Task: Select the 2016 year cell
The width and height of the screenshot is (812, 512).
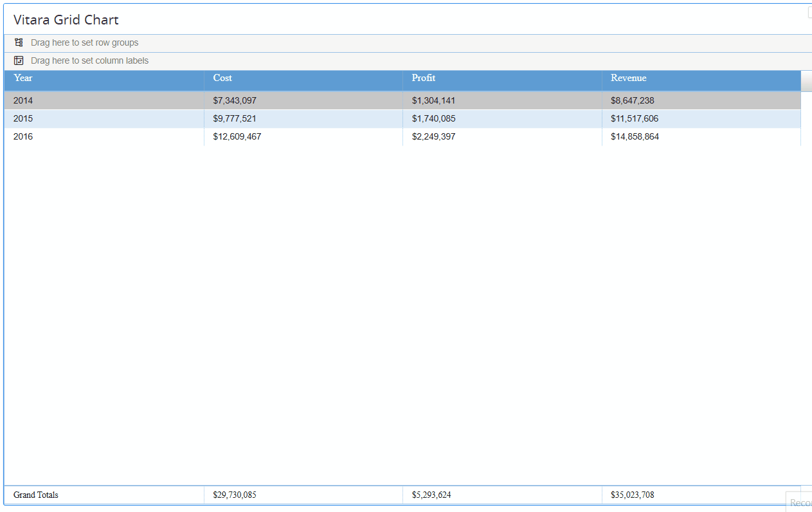Action: coord(23,136)
